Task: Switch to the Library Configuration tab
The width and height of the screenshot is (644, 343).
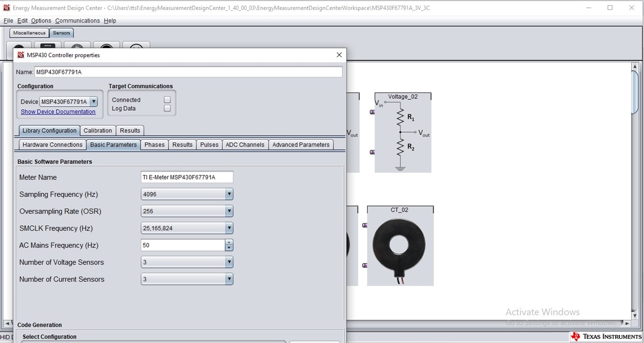Action: pyautogui.click(x=49, y=131)
